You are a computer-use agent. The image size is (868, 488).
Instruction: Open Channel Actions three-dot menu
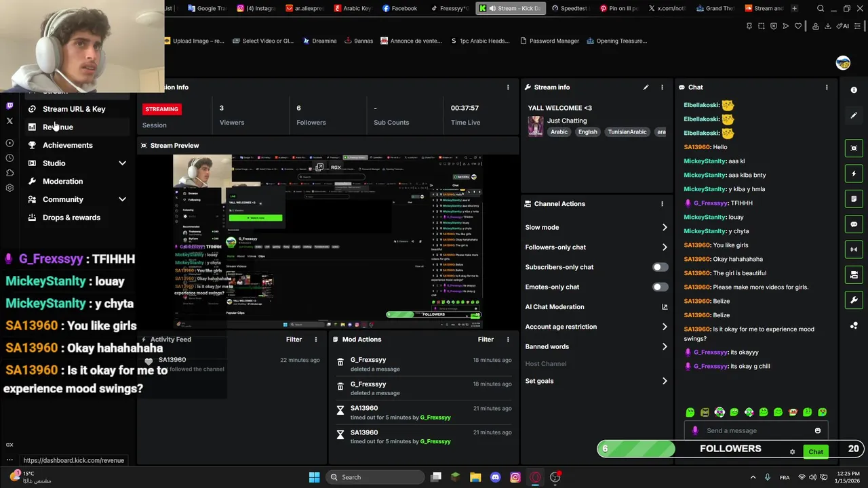tap(663, 204)
